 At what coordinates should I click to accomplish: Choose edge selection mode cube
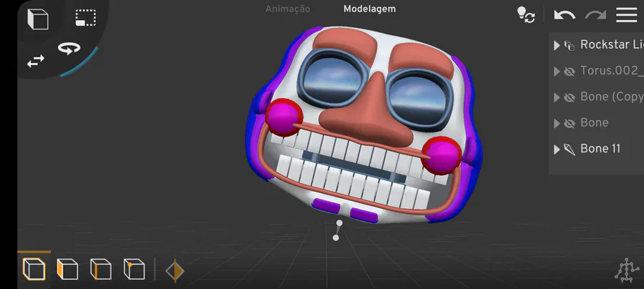(x=101, y=269)
